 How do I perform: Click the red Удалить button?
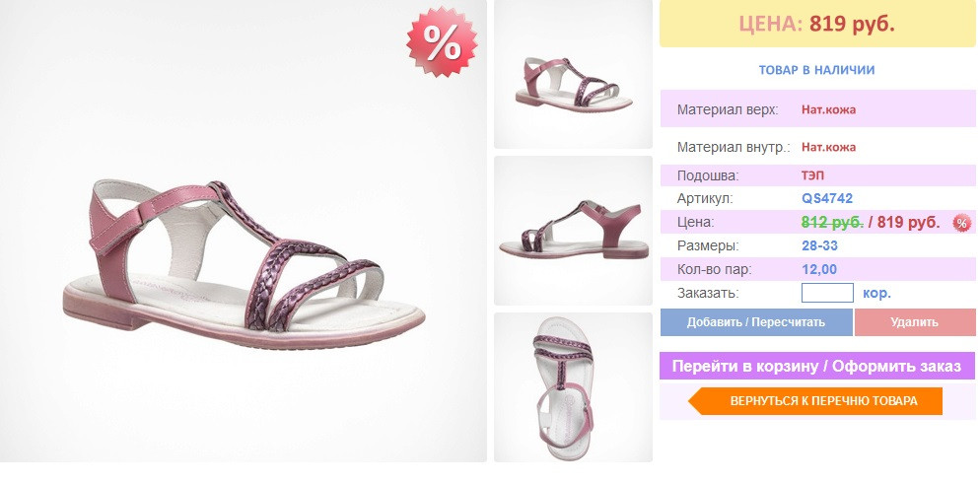(x=914, y=322)
